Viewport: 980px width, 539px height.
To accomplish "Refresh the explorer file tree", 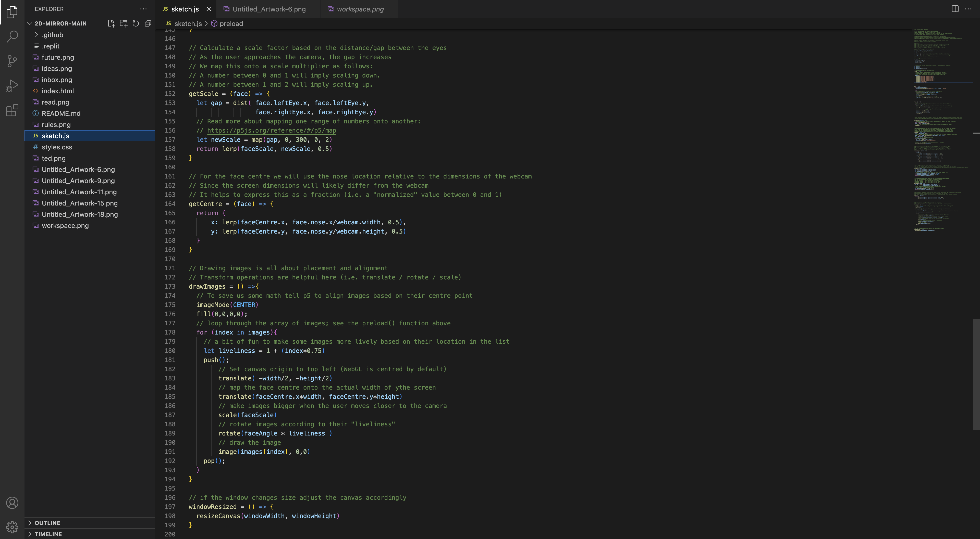I will tap(136, 23).
